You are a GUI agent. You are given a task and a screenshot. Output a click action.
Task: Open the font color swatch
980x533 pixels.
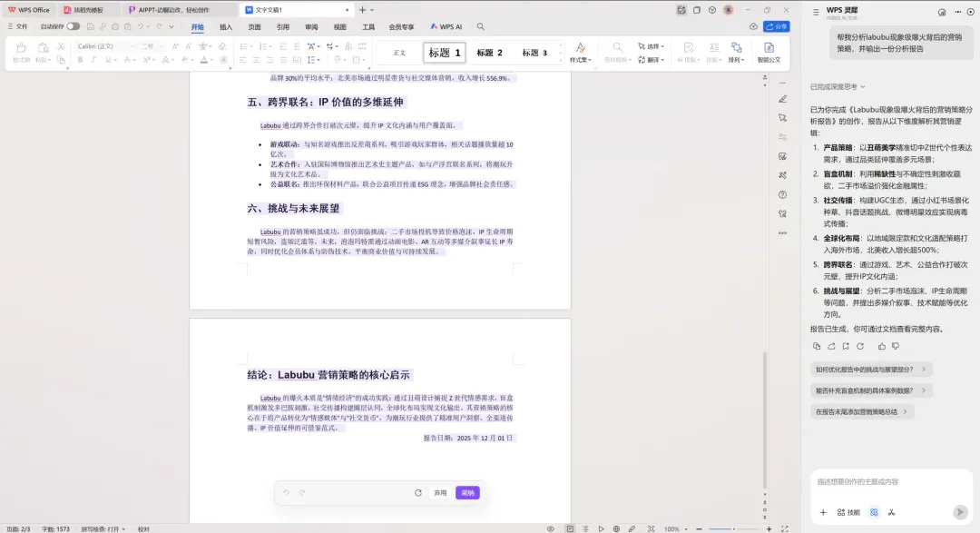pos(204,60)
